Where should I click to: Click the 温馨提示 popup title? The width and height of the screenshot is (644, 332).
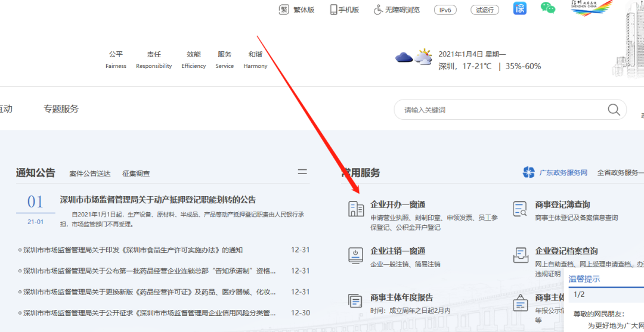tap(584, 280)
